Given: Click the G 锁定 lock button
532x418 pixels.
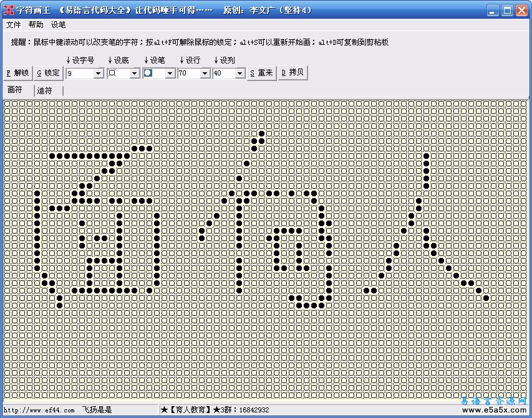Looking at the screenshot, I should click(48, 73).
